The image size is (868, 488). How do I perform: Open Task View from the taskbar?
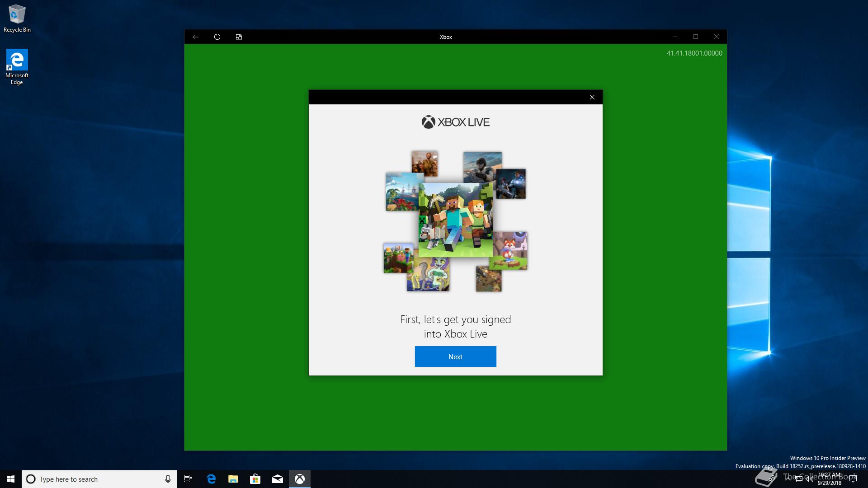[x=188, y=479]
